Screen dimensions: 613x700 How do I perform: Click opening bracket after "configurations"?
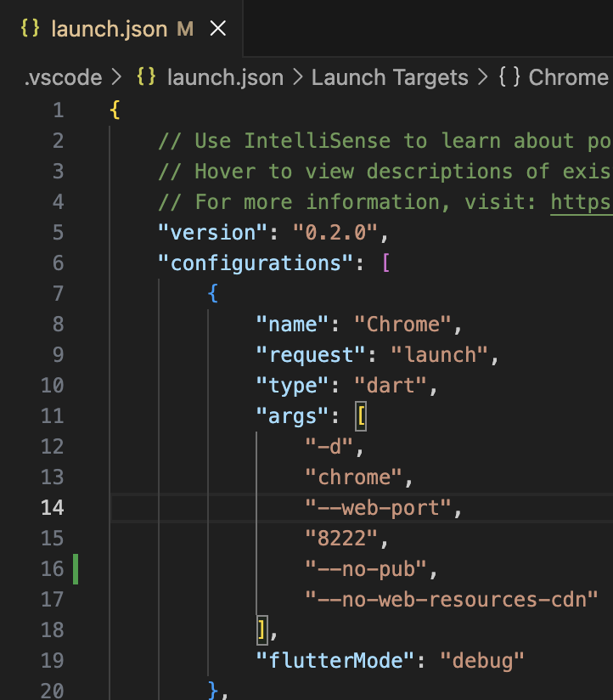386,263
